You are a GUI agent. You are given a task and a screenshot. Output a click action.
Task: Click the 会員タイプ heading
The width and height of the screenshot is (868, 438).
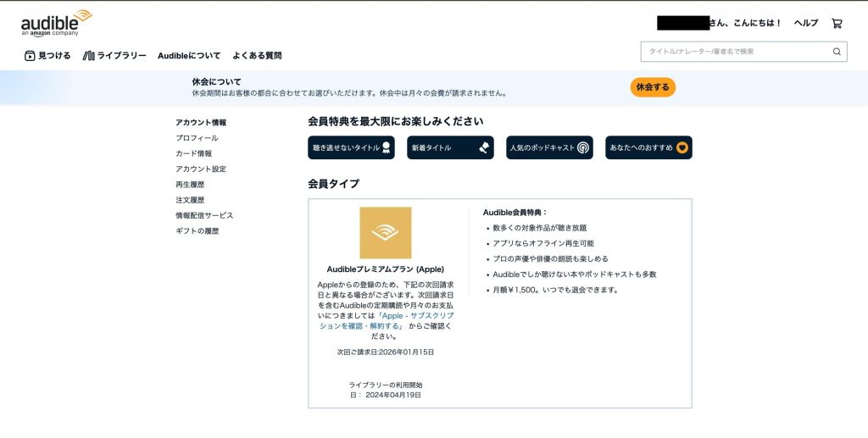333,184
